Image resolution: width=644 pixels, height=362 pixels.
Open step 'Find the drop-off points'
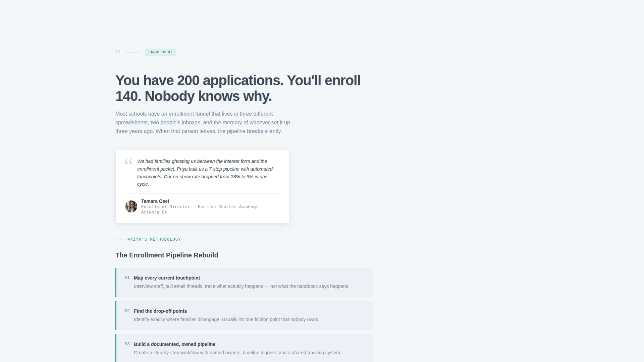coord(244,315)
